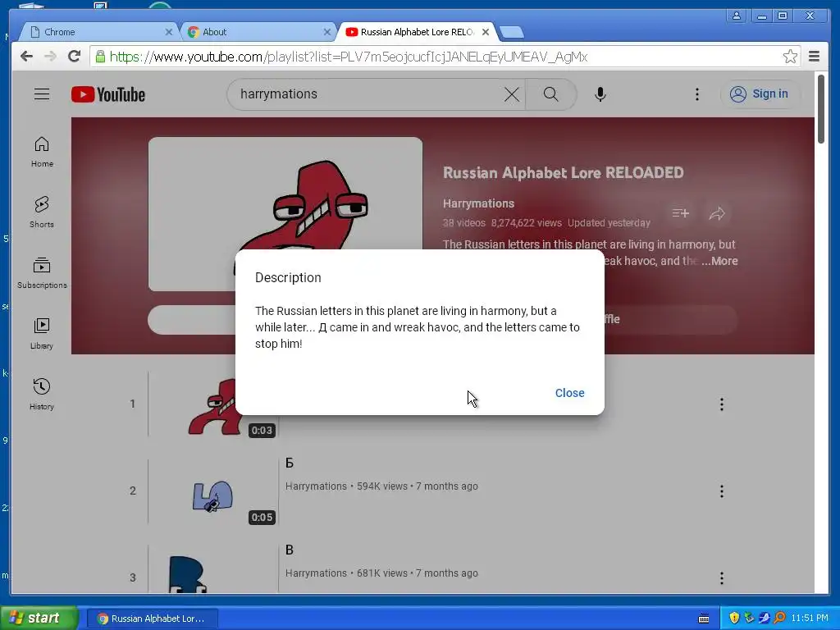Open video titled Б
The image size is (840, 630).
(x=290, y=463)
